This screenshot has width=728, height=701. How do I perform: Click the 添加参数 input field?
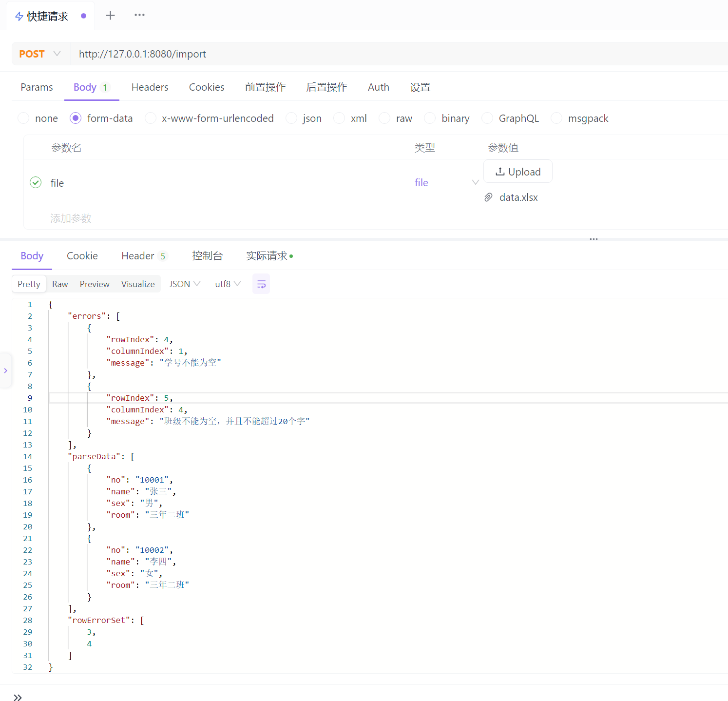coord(71,218)
